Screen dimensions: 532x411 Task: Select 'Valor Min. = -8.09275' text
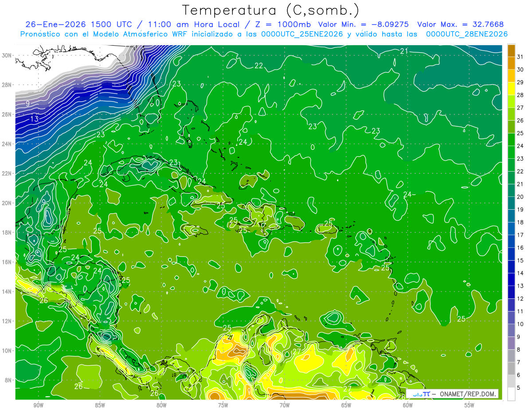(364, 24)
